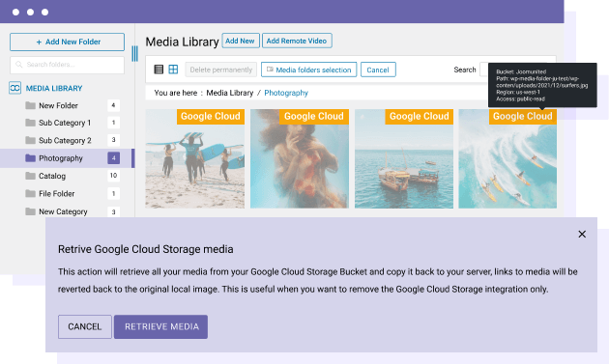Switch to grid view icon

[173, 70]
